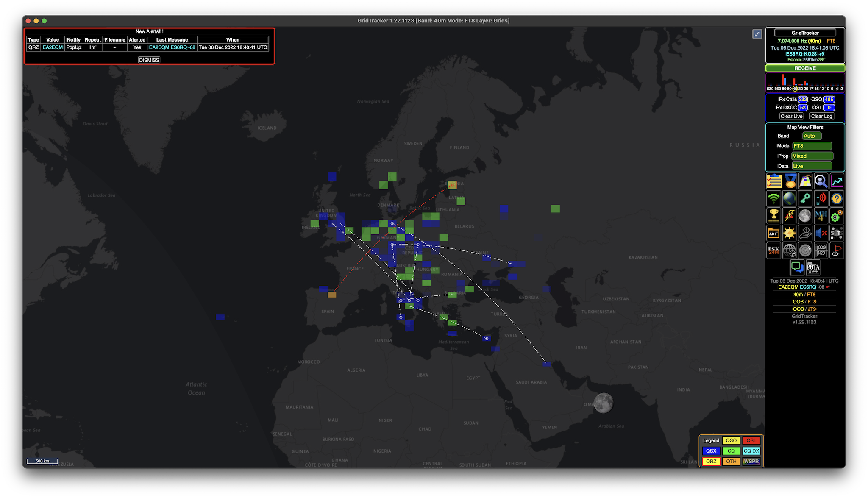Toggle the CQ DX legend filter
Image resolution: width=868 pixels, height=498 pixels.
click(751, 451)
